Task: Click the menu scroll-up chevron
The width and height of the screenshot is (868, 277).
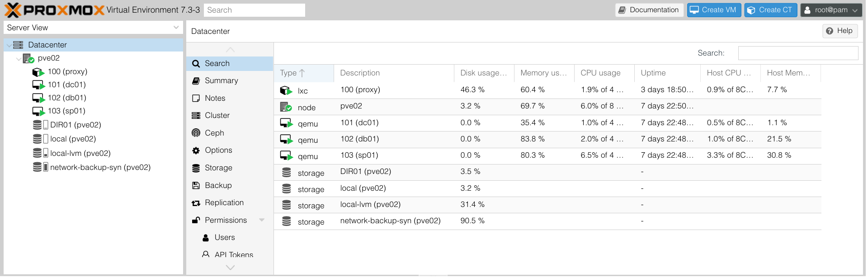Action: click(x=230, y=50)
